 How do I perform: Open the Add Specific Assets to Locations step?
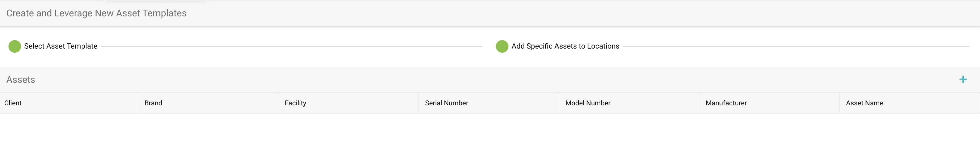[565, 46]
